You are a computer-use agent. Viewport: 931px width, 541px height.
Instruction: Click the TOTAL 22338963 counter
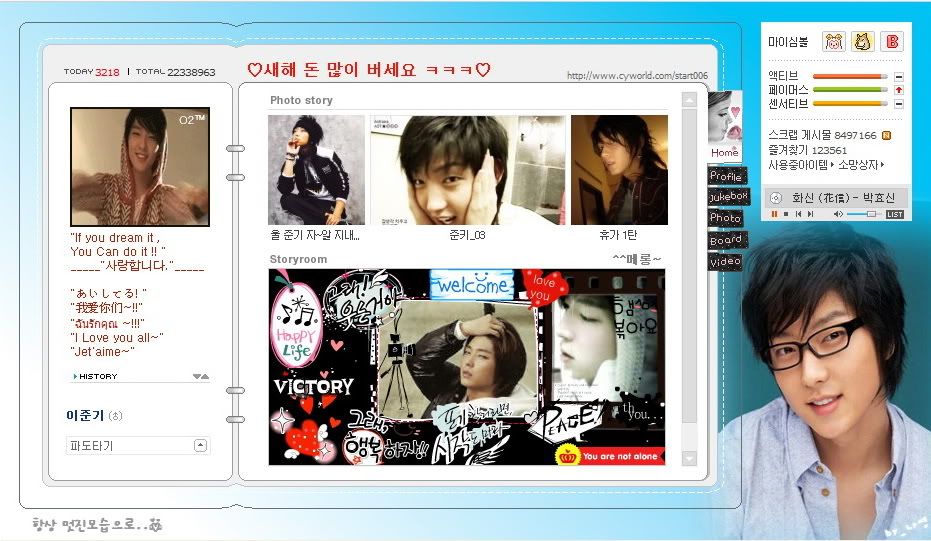(x=176, y=72)
